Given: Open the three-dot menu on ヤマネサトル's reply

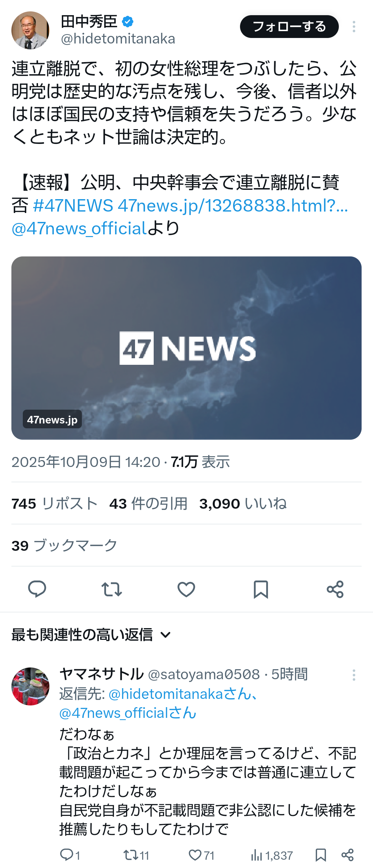Looking at the screenshot, I should pyautogui.click(x=354, y=675).
